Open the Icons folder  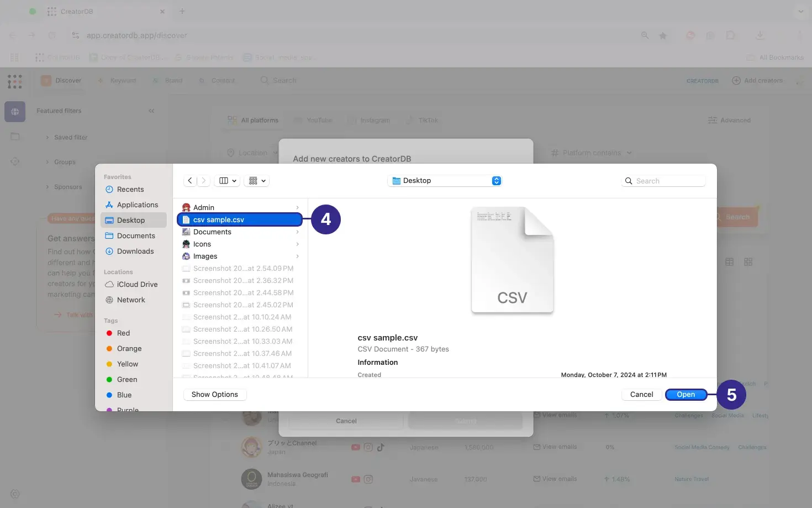239,244
